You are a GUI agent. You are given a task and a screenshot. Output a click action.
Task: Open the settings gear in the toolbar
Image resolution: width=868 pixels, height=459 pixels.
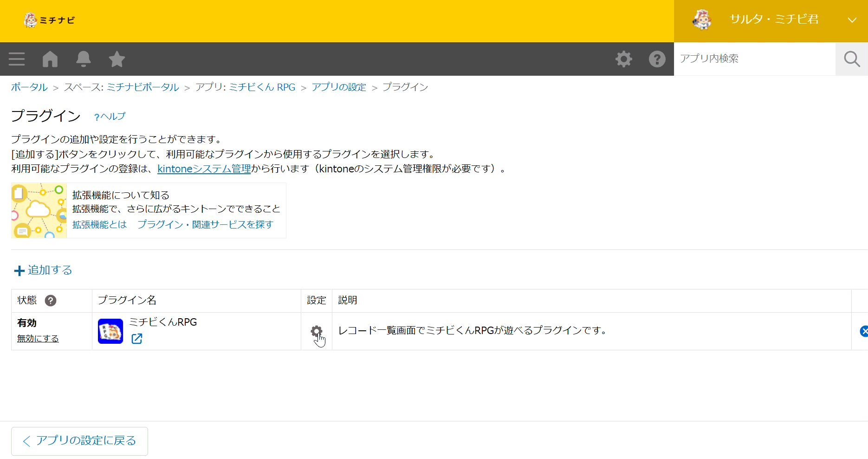coord(624,59)
